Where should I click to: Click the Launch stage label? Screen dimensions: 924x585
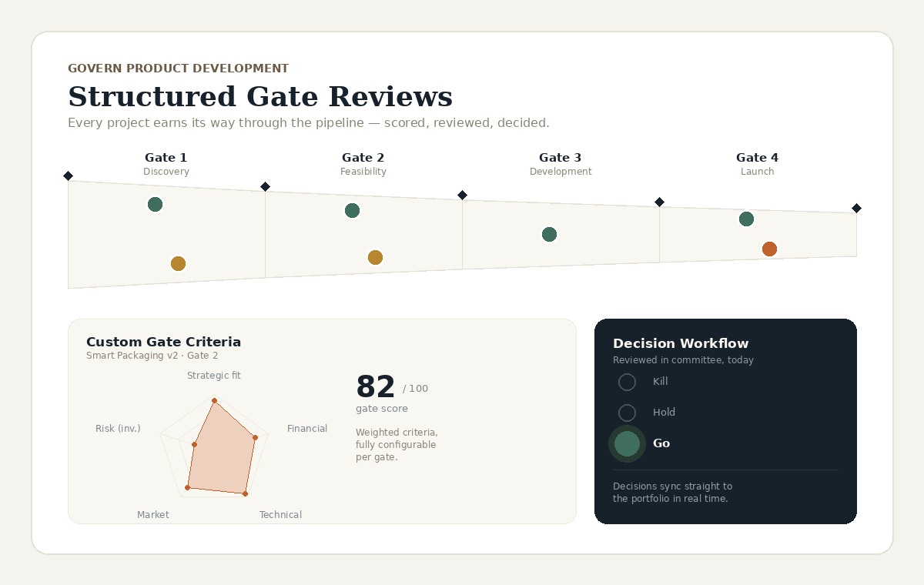click(758, 172)
